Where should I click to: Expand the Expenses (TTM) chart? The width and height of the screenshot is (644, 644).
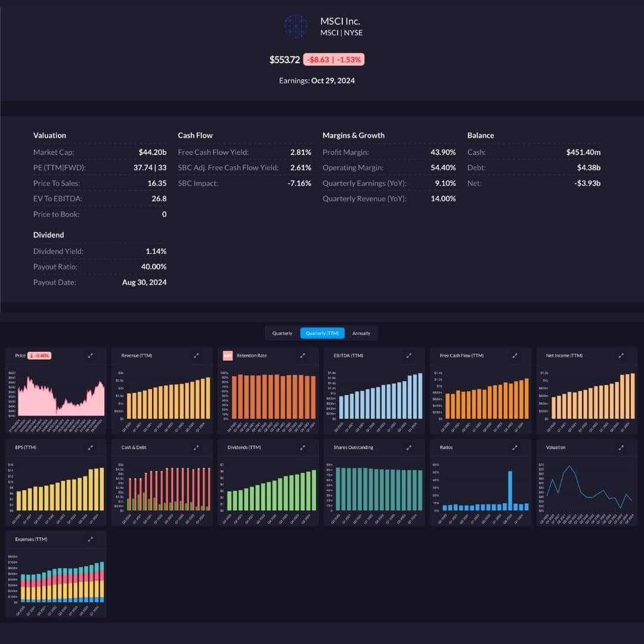[x=91, y=539]
